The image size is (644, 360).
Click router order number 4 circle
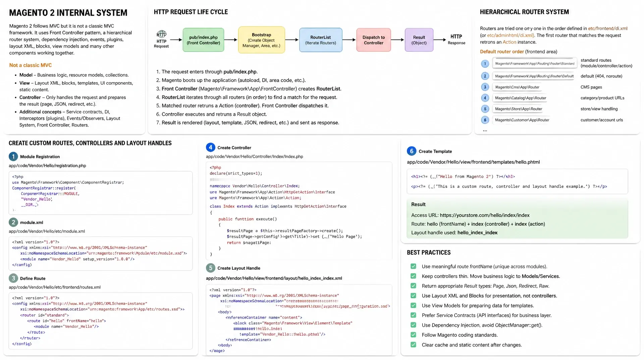pyautogui.click(x=485, y=98)
